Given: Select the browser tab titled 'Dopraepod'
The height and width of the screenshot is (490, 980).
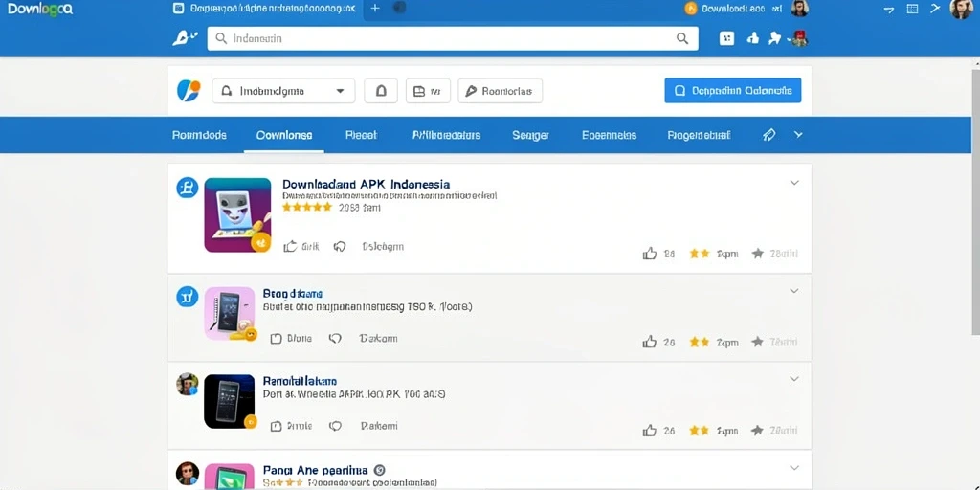Looking at the screenshot, I should (265, 8).
